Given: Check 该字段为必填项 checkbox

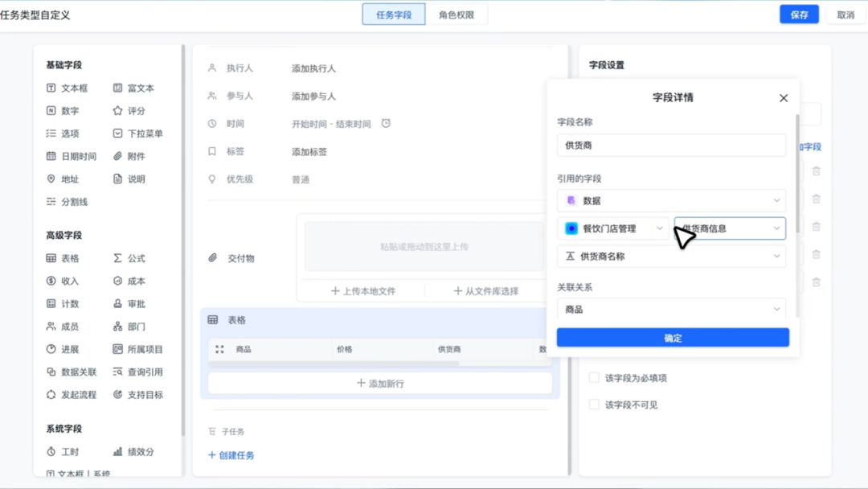Looking at the screenshot, I should (594, 378).
